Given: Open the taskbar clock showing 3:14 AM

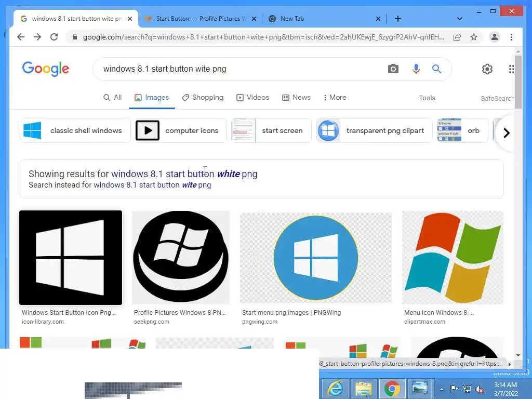Looking at the screenshot, I should coord(506,389).
